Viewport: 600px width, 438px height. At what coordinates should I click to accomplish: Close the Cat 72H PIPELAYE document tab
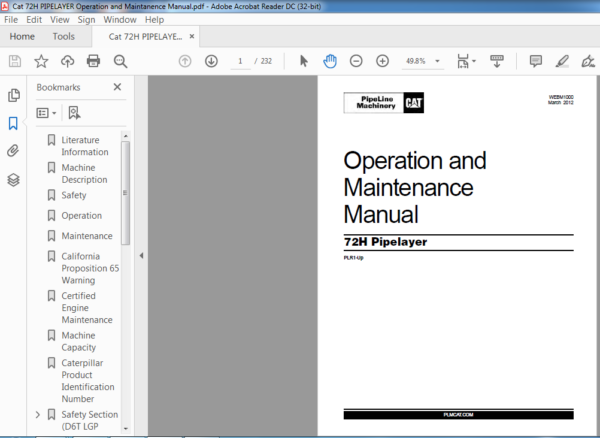pyautogui.click(x=192, y=36)
